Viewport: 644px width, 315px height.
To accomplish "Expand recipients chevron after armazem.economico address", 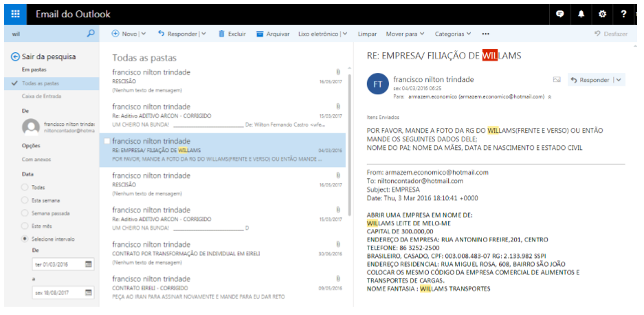I will click(550, 97).
